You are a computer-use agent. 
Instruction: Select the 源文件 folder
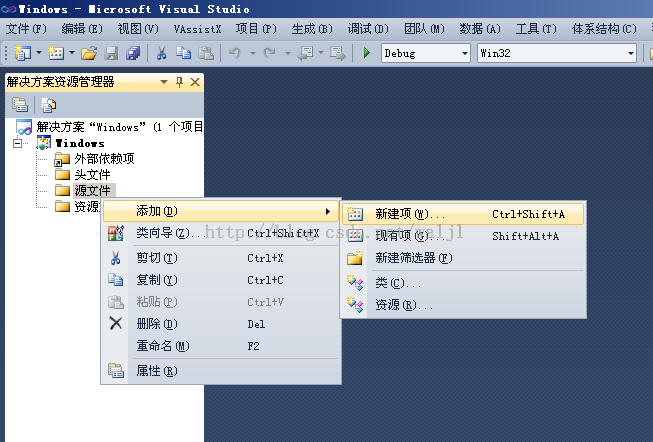[85, 190]
